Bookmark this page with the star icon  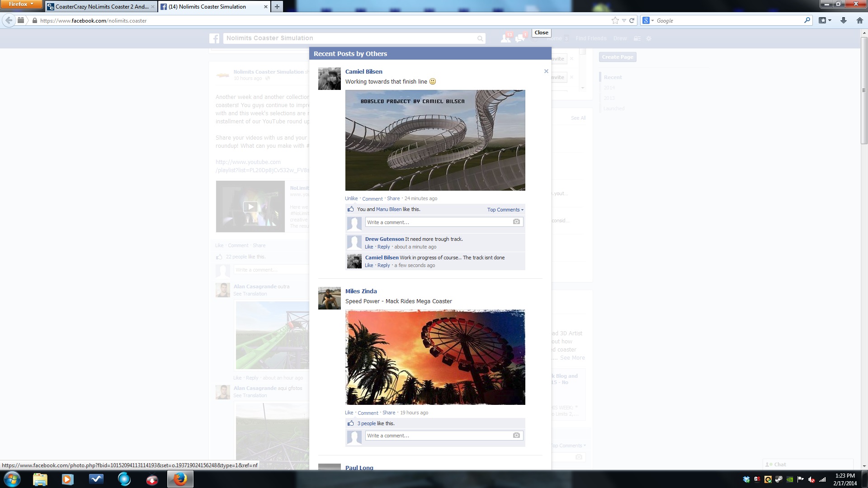(x=615, y=20)
